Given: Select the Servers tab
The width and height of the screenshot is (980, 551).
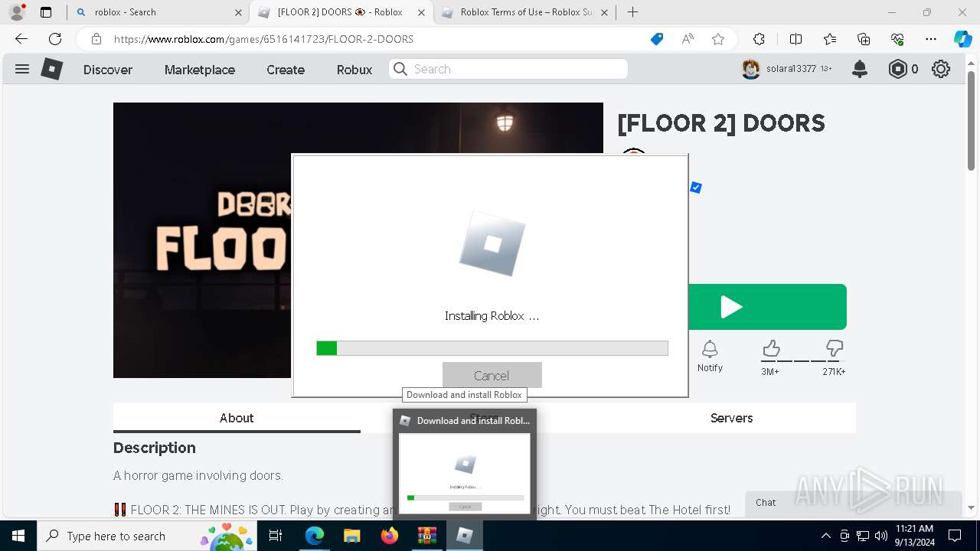Looking at the screenshot, I should (731, 418).
